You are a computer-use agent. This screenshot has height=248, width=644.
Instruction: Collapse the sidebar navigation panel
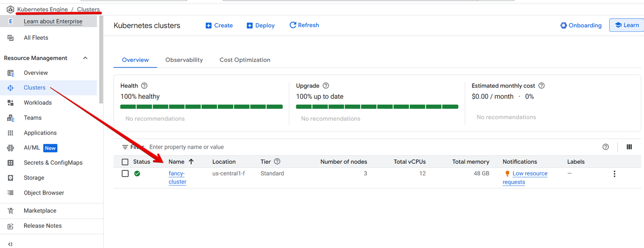pyautogui.click(x=10, y=244)
